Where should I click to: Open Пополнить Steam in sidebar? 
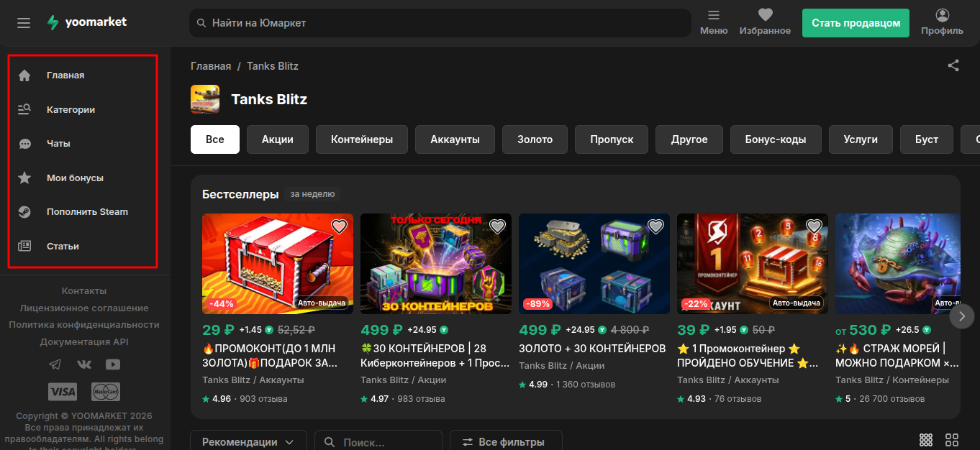[82, 212]
